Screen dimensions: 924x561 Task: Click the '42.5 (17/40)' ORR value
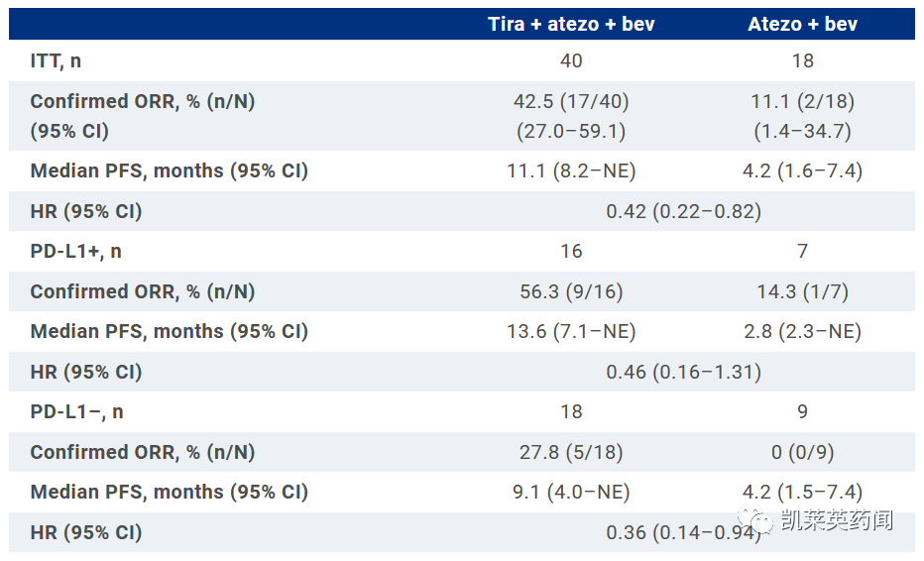tap(571, 101)
